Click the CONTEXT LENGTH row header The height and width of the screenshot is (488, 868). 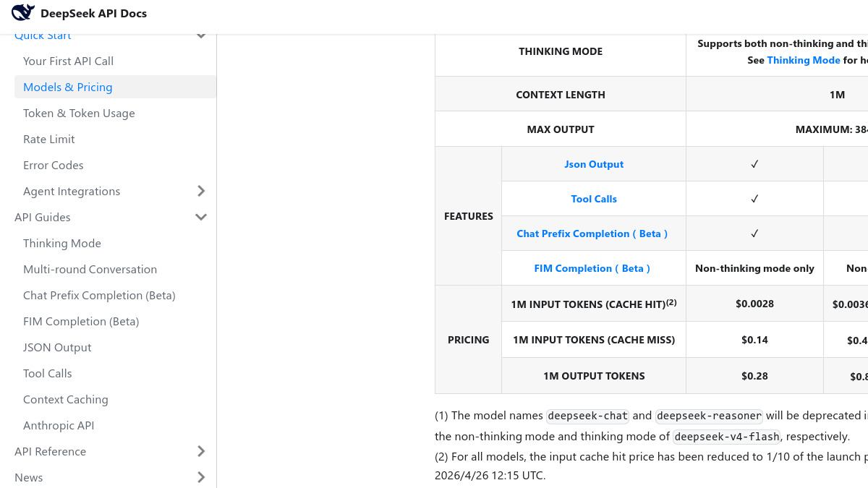pyautogui.click(x=561, y=95)
